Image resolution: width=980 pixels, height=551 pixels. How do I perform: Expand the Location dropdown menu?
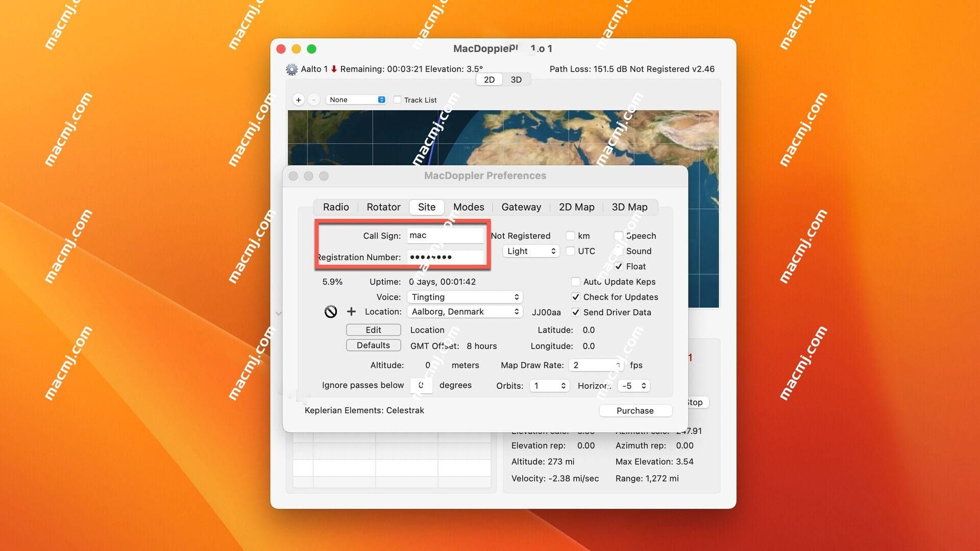coord(465,312)
